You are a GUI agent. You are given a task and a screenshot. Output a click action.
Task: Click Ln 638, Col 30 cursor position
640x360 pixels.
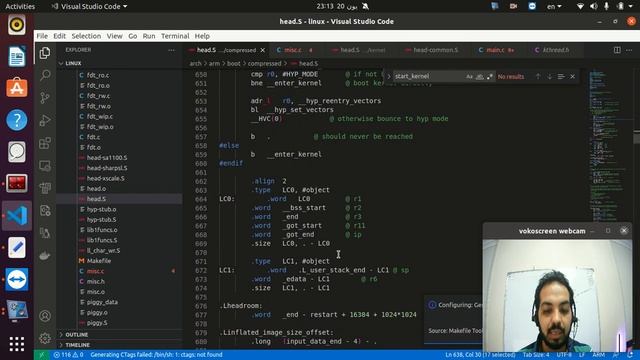point(480,355)
